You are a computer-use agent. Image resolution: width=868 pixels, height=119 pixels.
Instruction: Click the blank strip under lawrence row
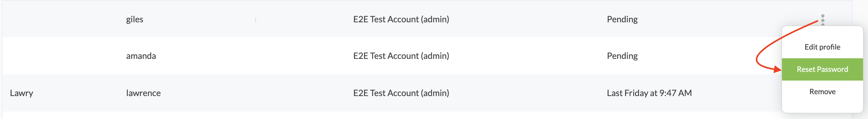click(x=391, y=116)
